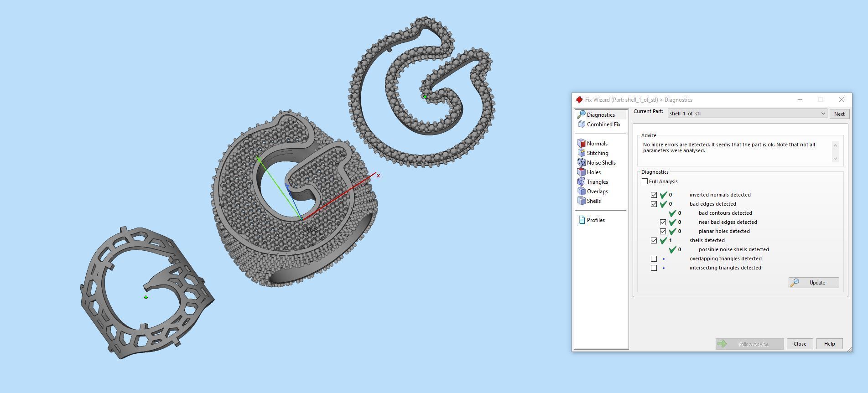Select the Stitching fix icon

coord(581,153)
